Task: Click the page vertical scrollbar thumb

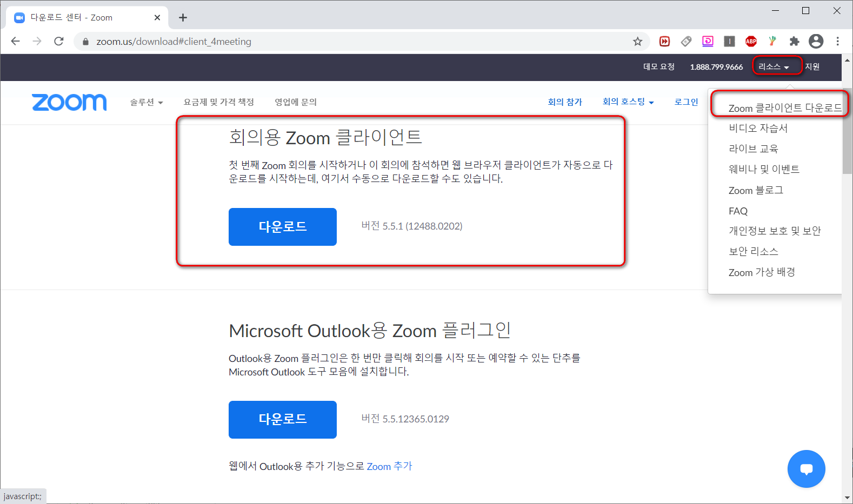Action: (x=847, y=131)
